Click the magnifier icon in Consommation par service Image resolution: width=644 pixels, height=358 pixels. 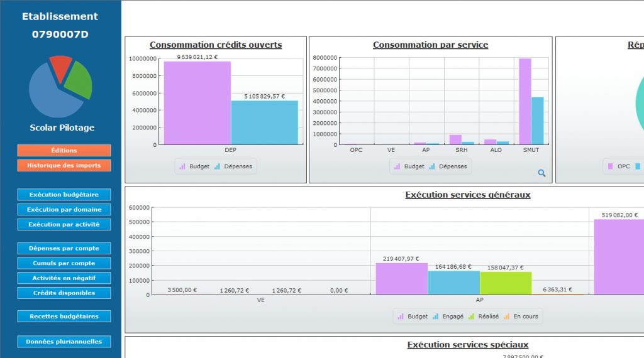[x=541, y=173]
